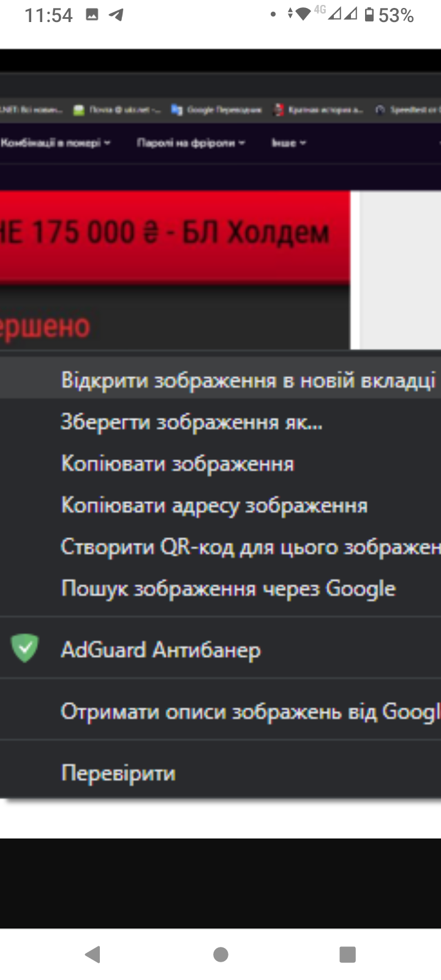Screen dimensions: 441x980
Task: Expand the "Паролі на фріроли" dropdown
Action: pyautogui.click(x=190, y=143)
